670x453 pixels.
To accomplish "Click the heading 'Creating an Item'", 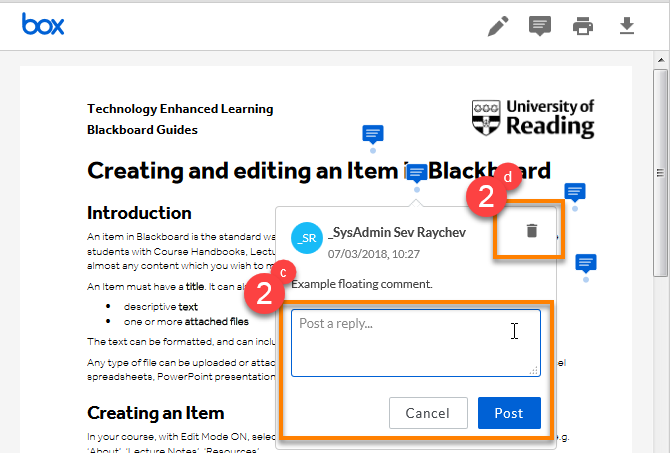I will click(x=156, y=413).
